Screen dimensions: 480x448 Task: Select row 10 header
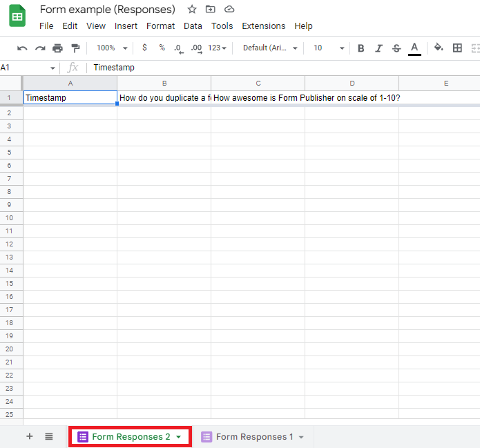11,218
